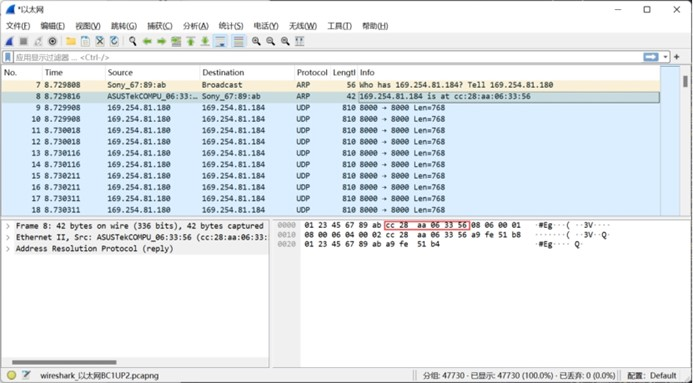Image resolution: width=693 pixels, height=383 pixels.
Task: Expand the Frame 8 tree row
Action: [8, 226]
